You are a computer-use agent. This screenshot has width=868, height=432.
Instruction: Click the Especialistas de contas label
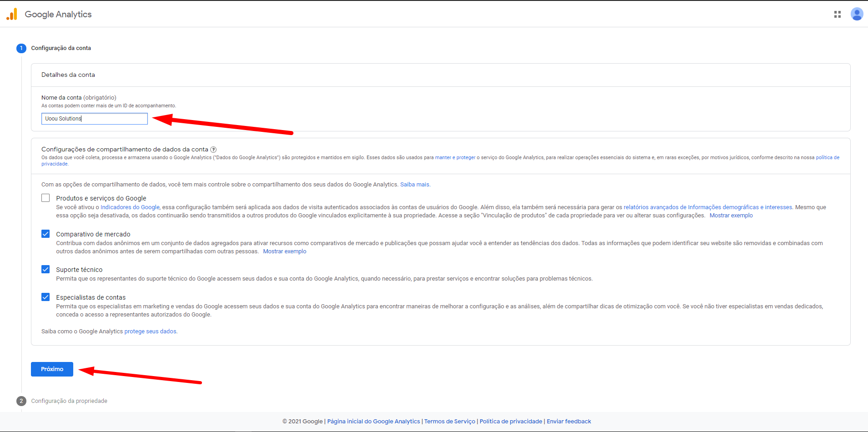point(91,297)
